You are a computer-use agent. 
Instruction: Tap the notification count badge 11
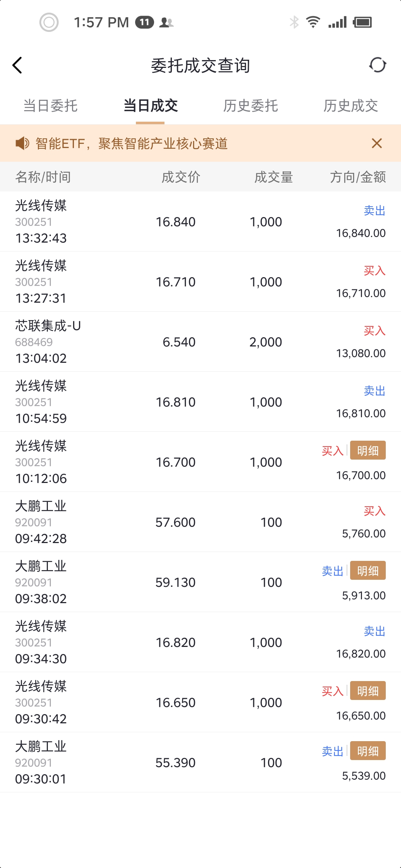[144, 22]
